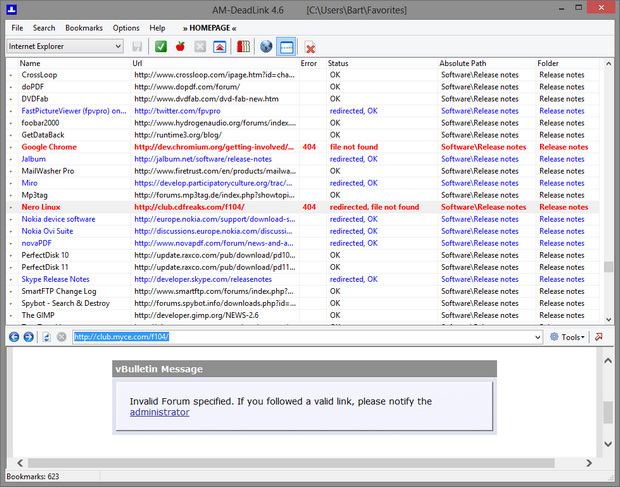Sort by the Name column header

pos(74,63)
